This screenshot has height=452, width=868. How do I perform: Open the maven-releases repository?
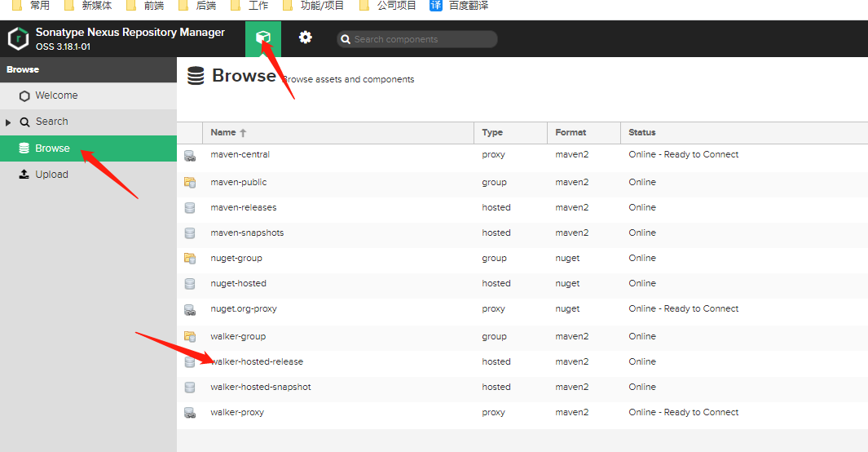pos(243,208)
